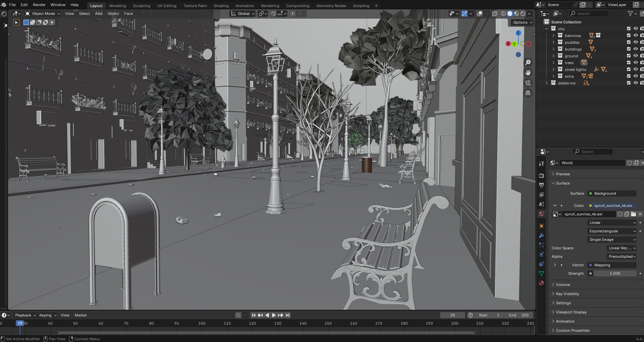This screenshot has height=342, width=644.
Task: Adjust the Strength 1.000 slider
Action: [615, 273]
